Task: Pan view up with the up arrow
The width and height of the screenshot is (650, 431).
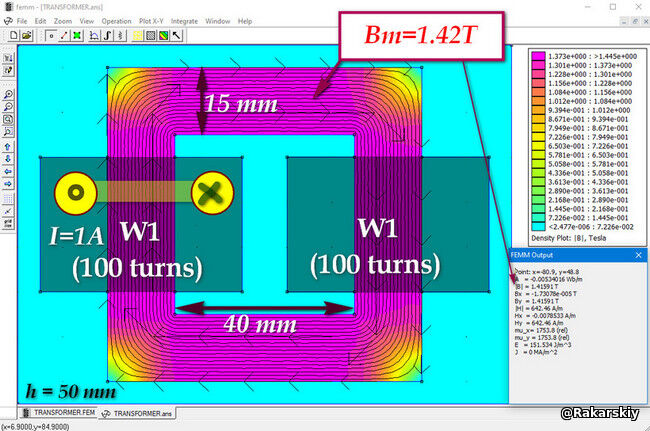Action: (x=8, y=146)
